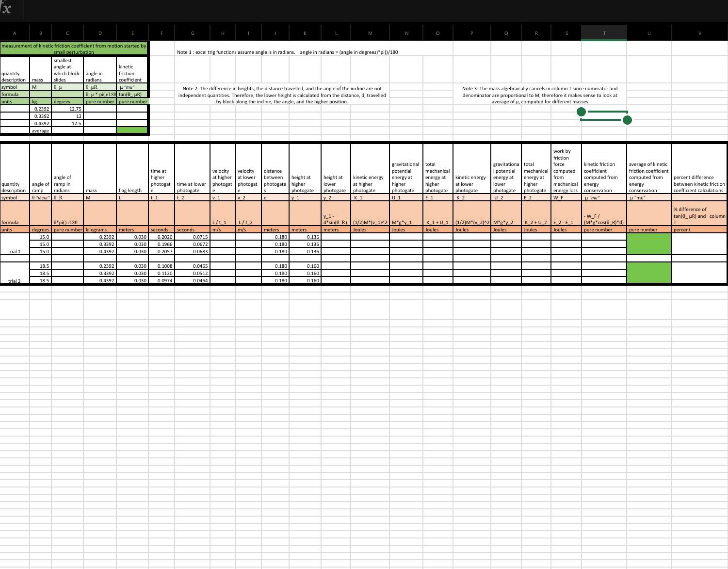The height and width of the screenshot is (569, 728).
Task: Click the 'W_F' symbol cell
Action: pos(566,198)
